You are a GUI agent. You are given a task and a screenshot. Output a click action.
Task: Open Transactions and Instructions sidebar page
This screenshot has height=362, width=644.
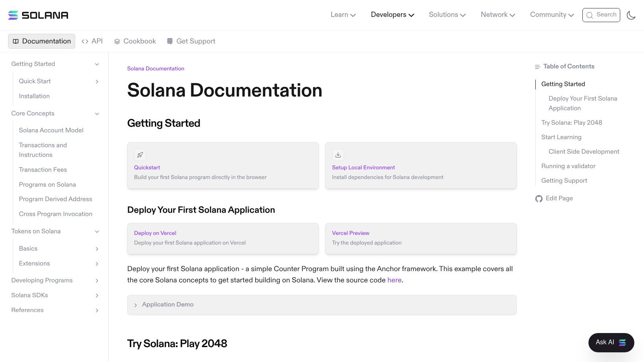43,150
